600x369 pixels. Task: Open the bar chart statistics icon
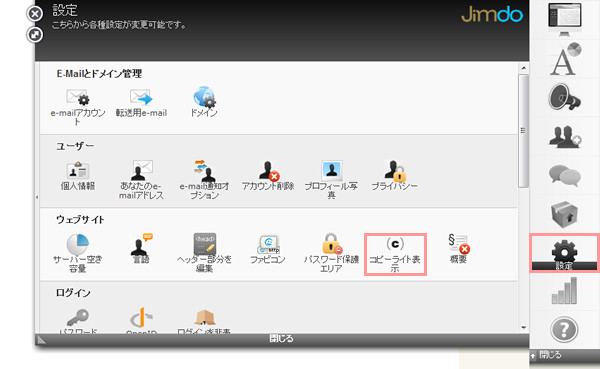coord(564,291)
